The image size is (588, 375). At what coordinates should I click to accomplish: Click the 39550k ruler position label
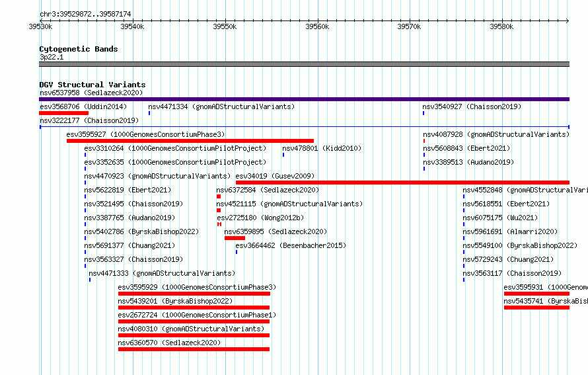225,26
